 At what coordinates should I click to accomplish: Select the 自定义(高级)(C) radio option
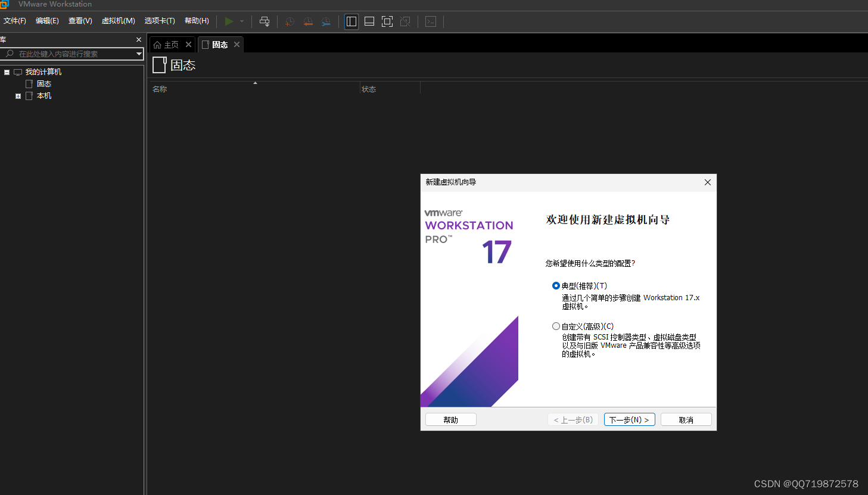[x=556, y=326]
